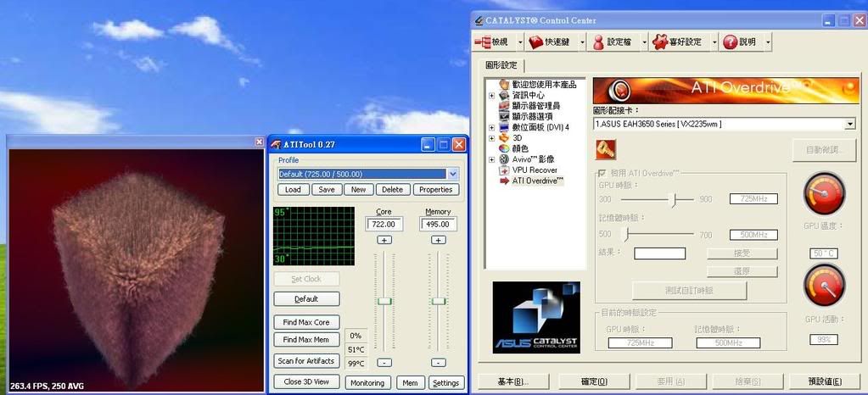Open the 設定檔 profiles toolbar button
Screen dimensions: 868x395
coord(613,42)
